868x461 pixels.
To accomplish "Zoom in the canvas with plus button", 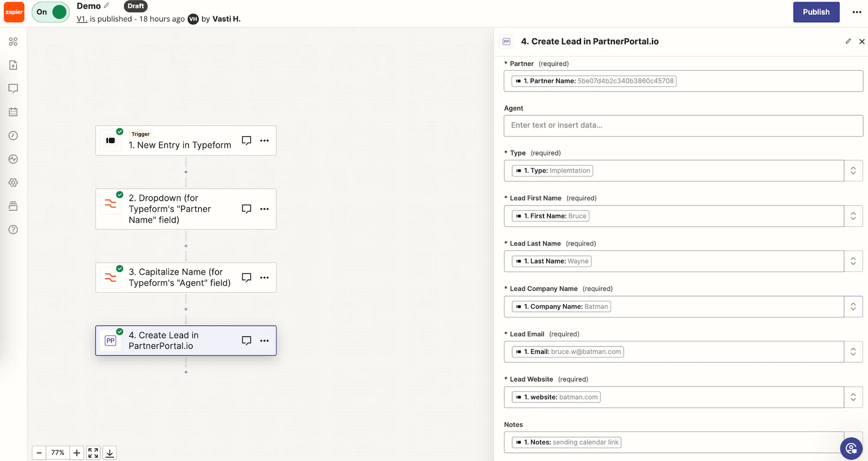I will tap(76, 453).
